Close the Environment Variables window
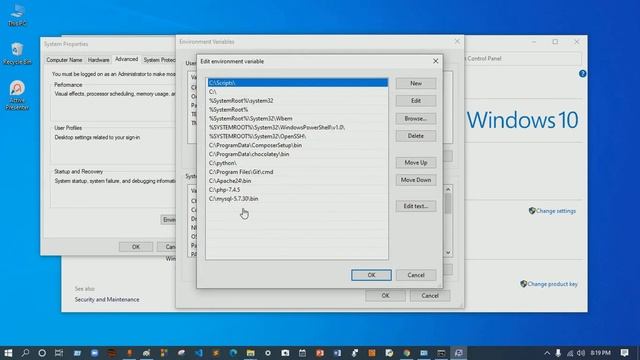The height and width of the screenshot is (360, 640). pos(457,42)
